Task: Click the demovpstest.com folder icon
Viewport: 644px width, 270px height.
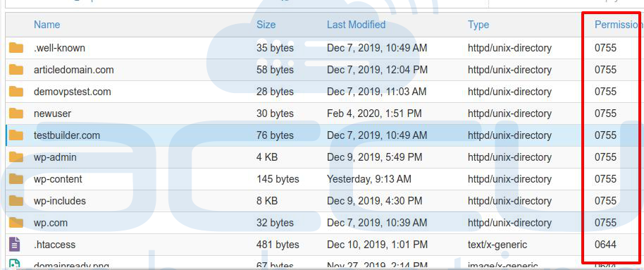Action: [16, 91]
